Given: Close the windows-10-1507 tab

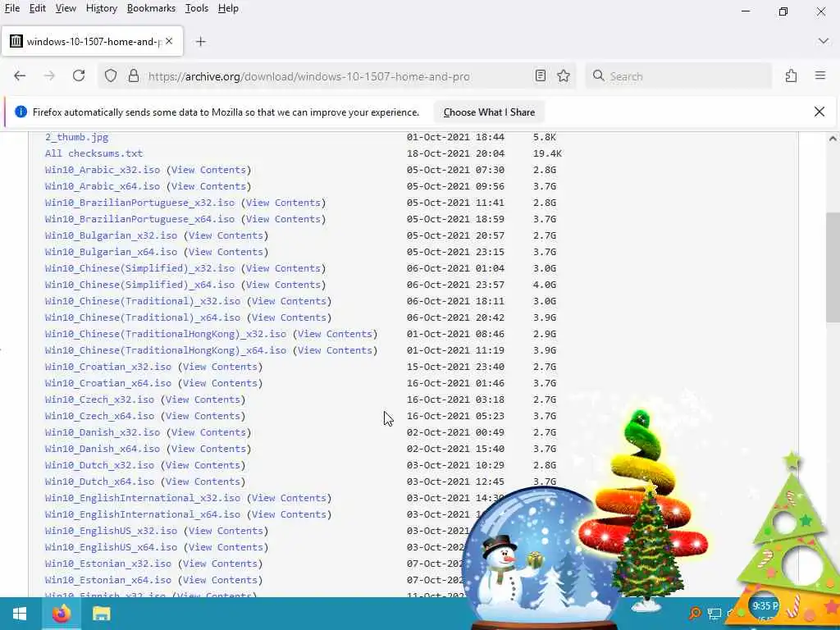Looking at the screenshot, I should pos(169,41).
